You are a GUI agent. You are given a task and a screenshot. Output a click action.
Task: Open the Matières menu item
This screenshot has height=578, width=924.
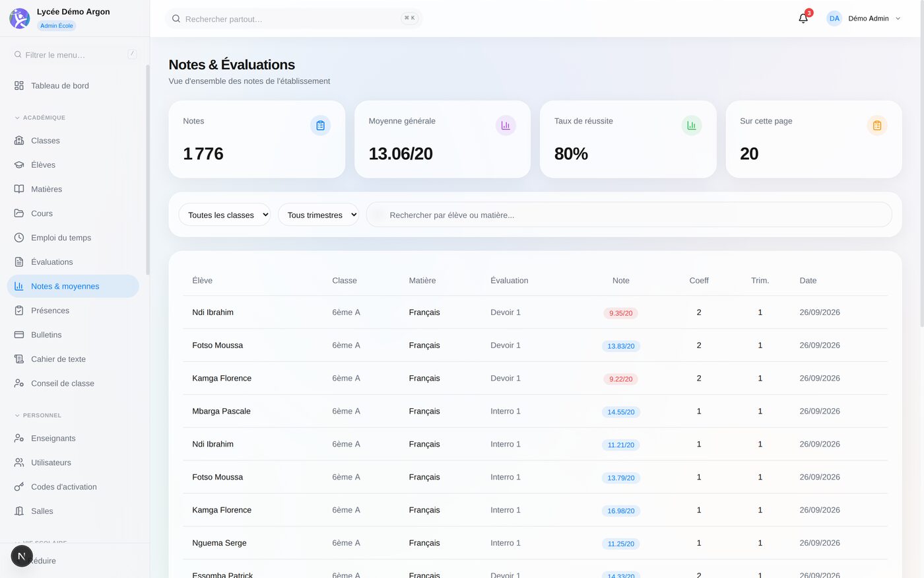coord(73,190)
